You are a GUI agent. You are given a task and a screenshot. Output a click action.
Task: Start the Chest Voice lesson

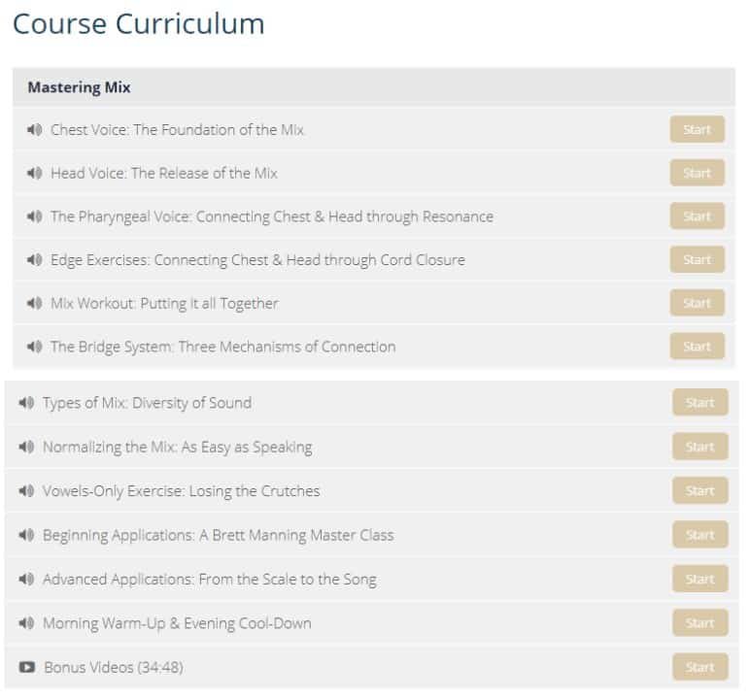[x=697, y=130]
